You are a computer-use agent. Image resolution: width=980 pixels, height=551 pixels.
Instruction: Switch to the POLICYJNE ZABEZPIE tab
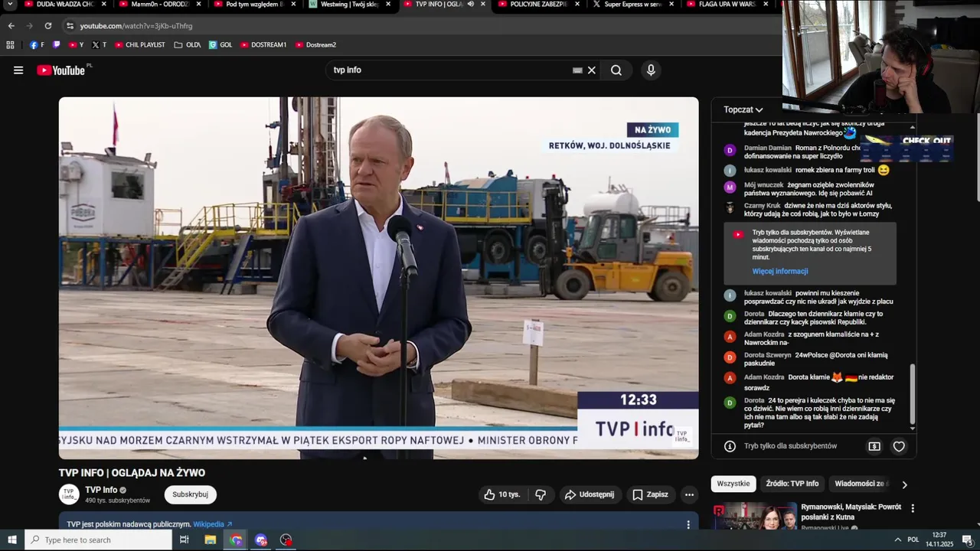(537, 5)
